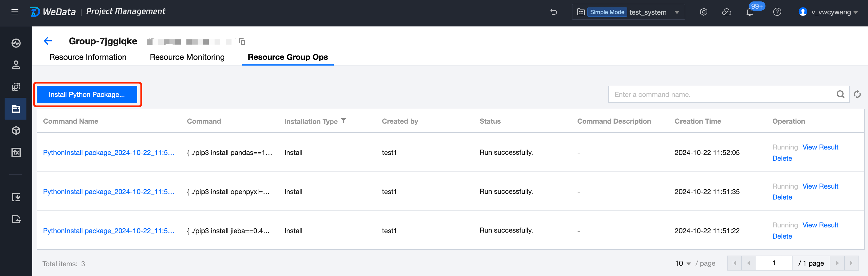868x276 pixels.
Task: Switch to Resource Information tab
Action: click(88, 57)
